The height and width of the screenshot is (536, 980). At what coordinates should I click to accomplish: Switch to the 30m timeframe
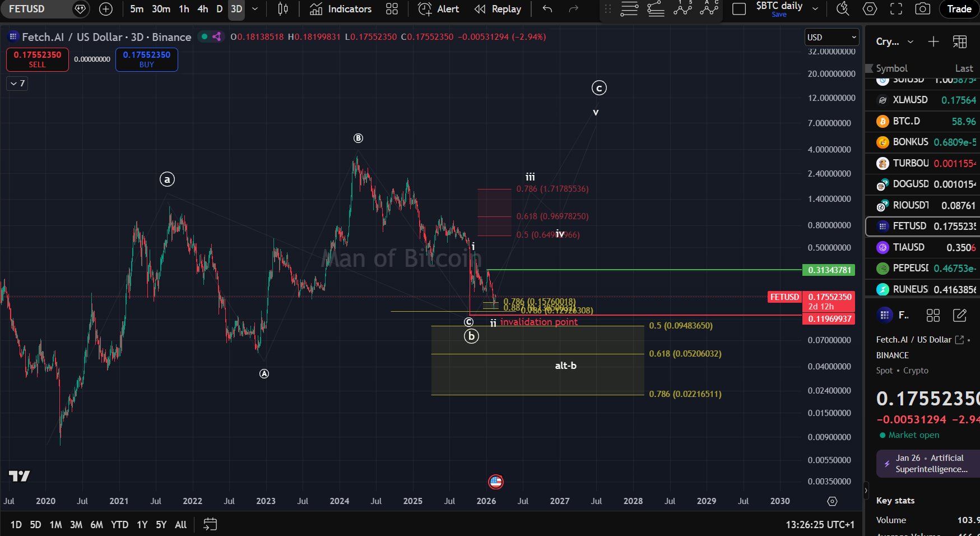161,9
